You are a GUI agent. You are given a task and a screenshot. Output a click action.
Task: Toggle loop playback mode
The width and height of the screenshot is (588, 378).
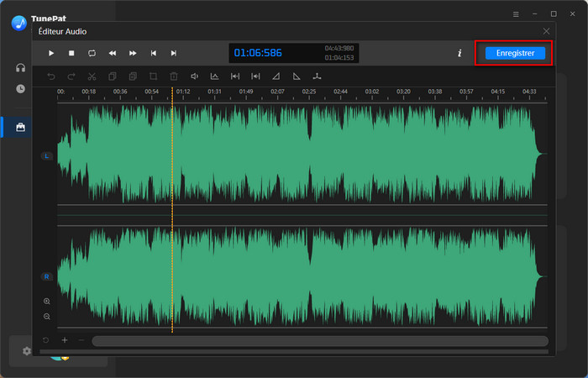point(92,53)
